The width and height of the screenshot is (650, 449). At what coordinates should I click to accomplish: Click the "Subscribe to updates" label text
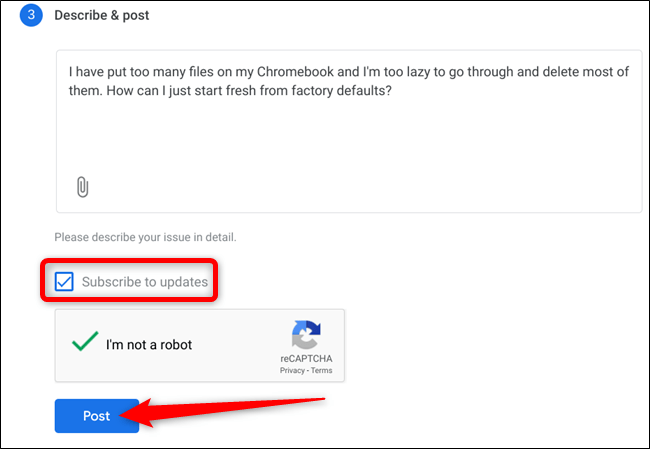pos(145,282)
